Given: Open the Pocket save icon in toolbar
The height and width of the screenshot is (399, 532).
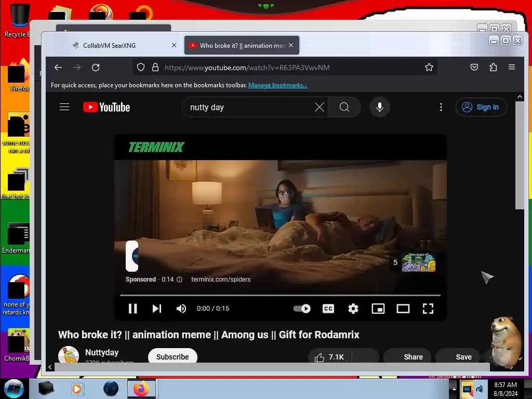Looking at the screenshot, I should coord(474,67).
